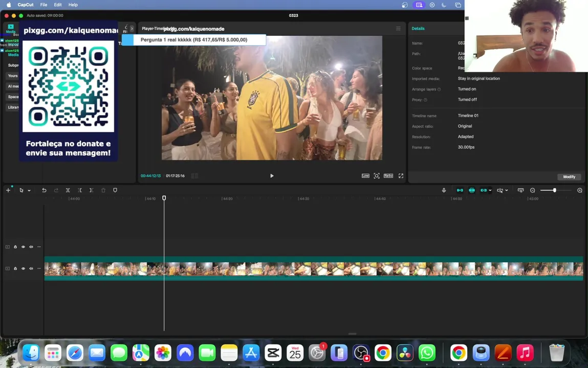
Task: Select the pointer tool in timeline toolbar
Action: pyautogui.click(x=21, y=190)
